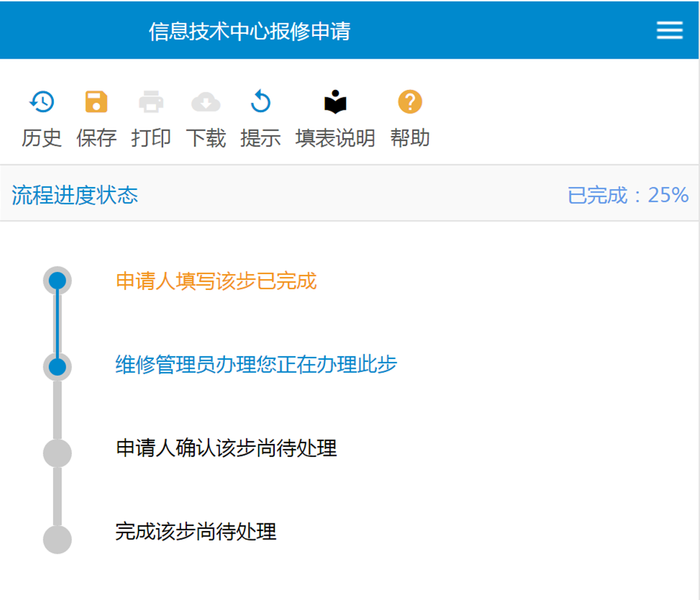Select the second blue step node for 维修管理员办理
700x600 pixels.
[x=57, y=366]
